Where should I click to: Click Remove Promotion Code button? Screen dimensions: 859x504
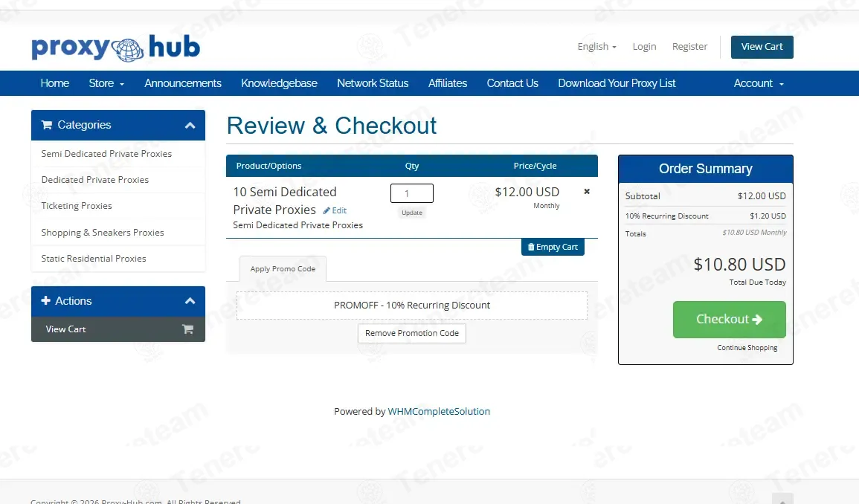pos(412,333)
